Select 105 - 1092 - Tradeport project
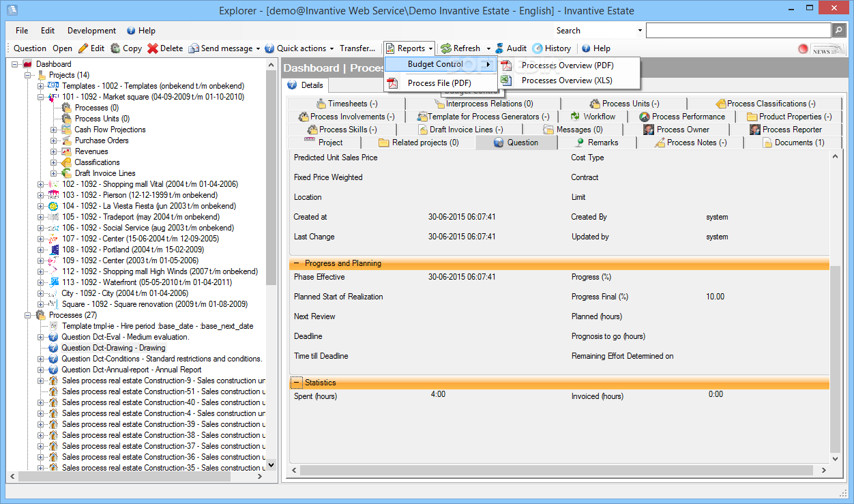 pos(141,217)
